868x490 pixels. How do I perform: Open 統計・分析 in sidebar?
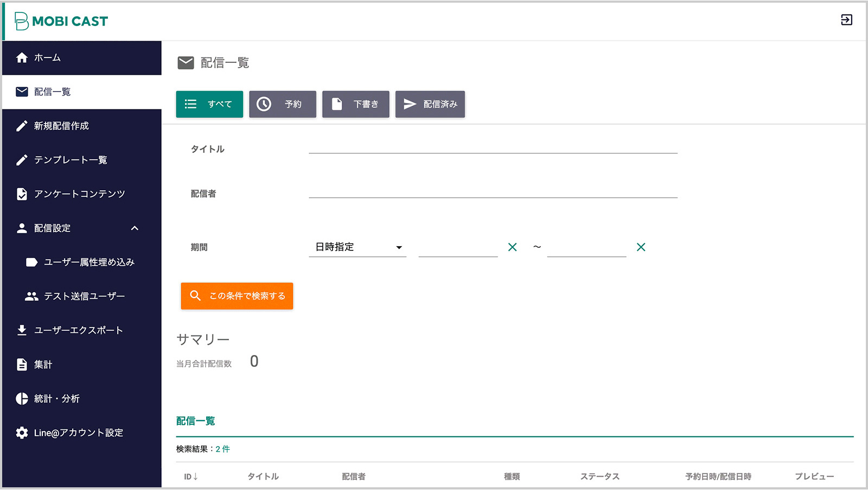click(82, 398)
